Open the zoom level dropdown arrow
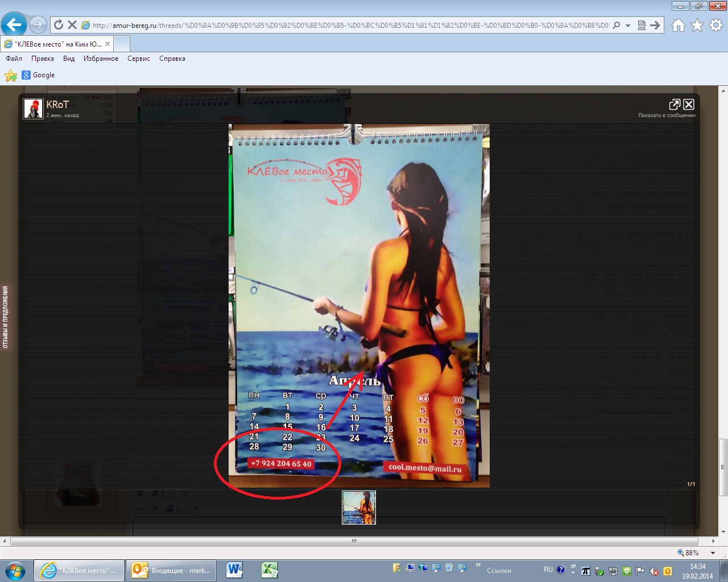 pyautogui.click(x=713, y=552)
